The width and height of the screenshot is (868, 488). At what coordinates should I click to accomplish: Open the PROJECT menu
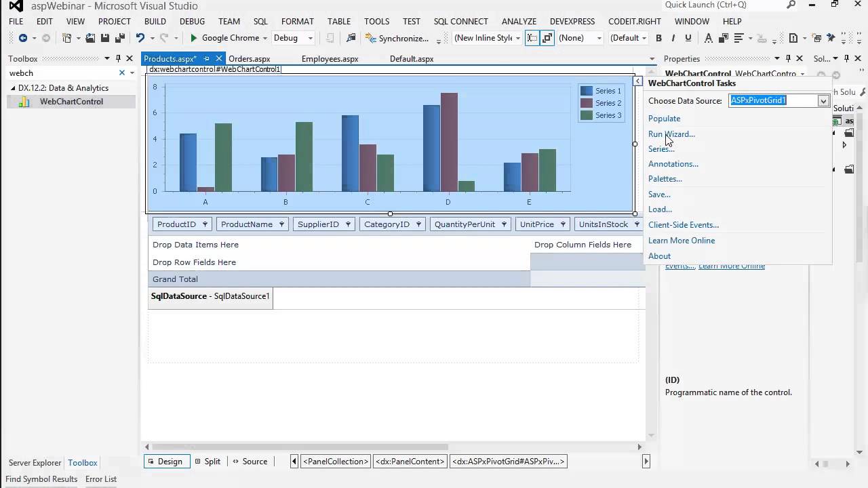pos(115,22)
